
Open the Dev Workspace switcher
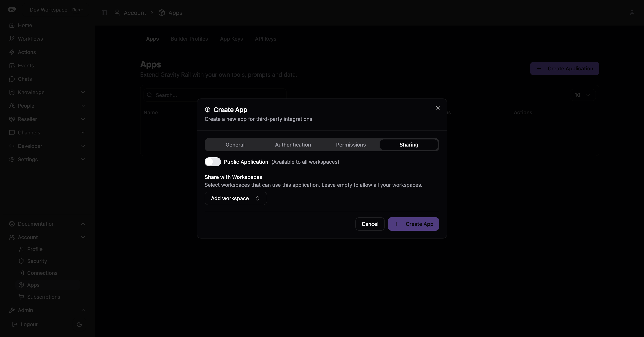click(x=56, y=10)
